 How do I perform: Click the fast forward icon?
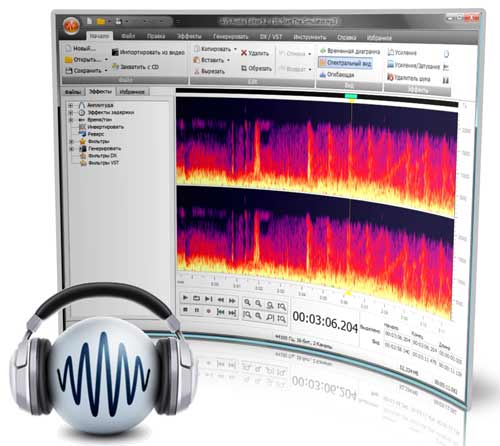click(232, 301)
